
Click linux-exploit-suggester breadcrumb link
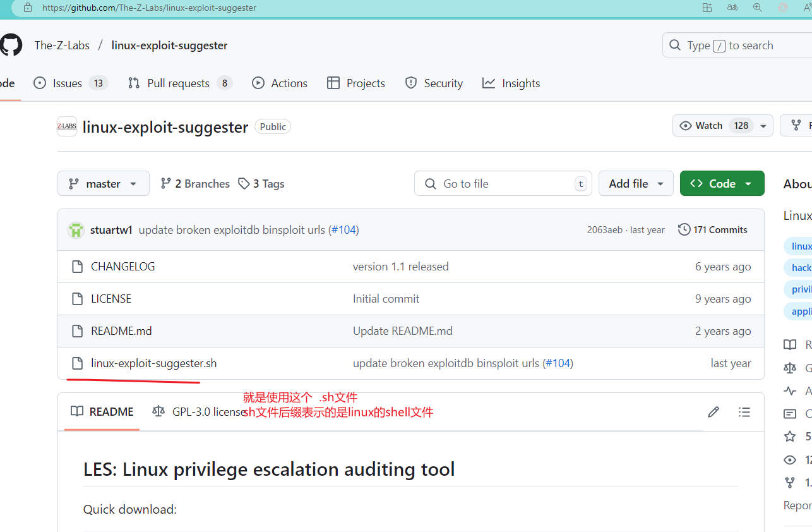coord(170,45)
